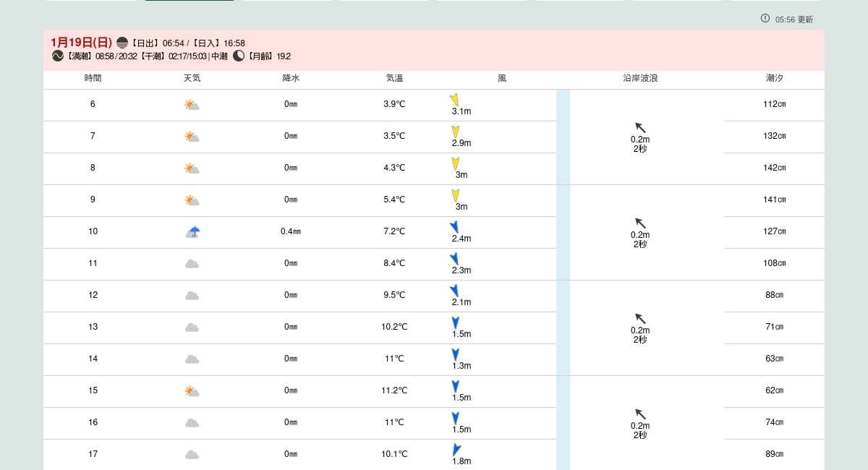Click the 0.4mm precipitation value
The height and width of the screenshot is (470, 868).
coord(291,231)
